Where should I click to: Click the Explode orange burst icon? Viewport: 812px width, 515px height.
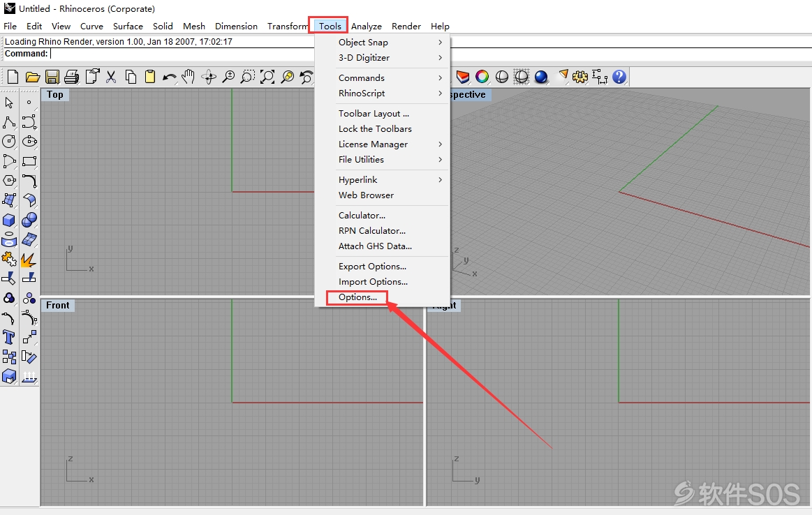(29, 259)
